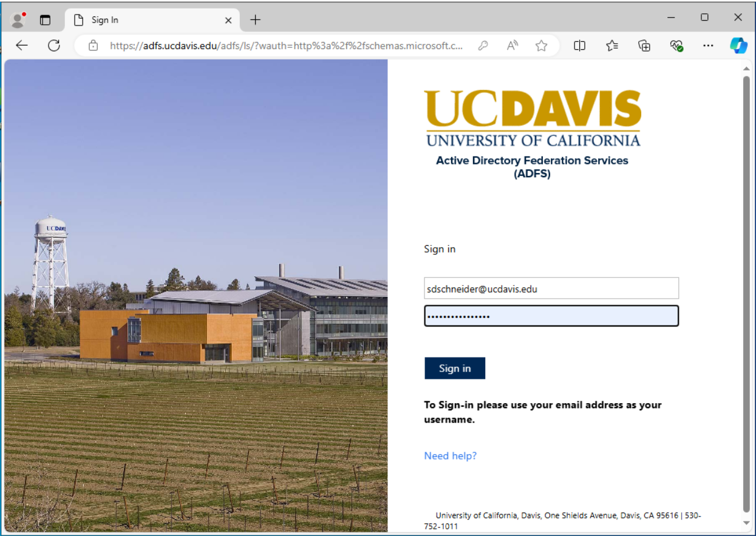Toggle split screen view

tap(579, 46)
